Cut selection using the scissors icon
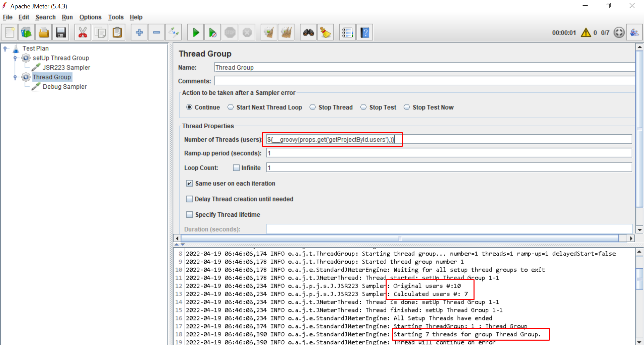Image resolution: width=644 pixels, height=345 pixels. tap(83, 33)
